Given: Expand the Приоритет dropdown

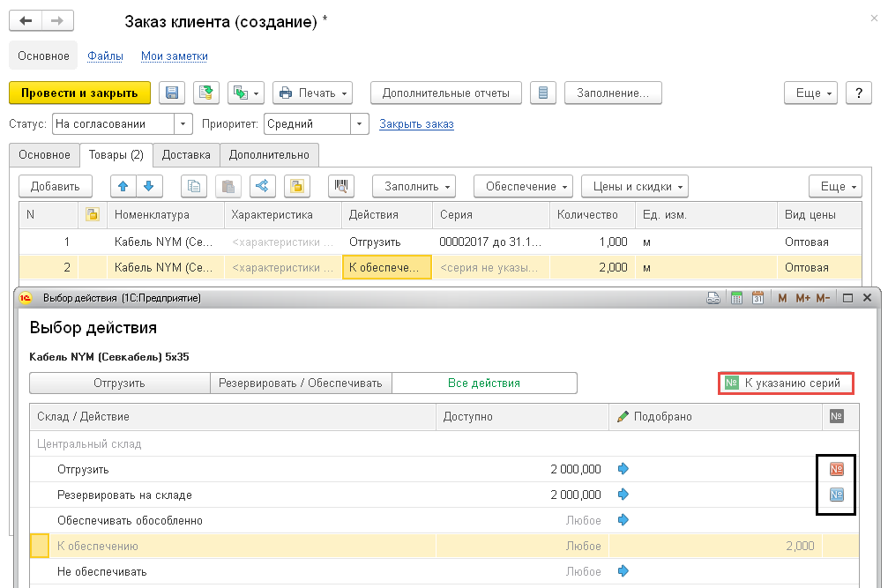Looking at the screenshot, I should (x=360, y=124).
